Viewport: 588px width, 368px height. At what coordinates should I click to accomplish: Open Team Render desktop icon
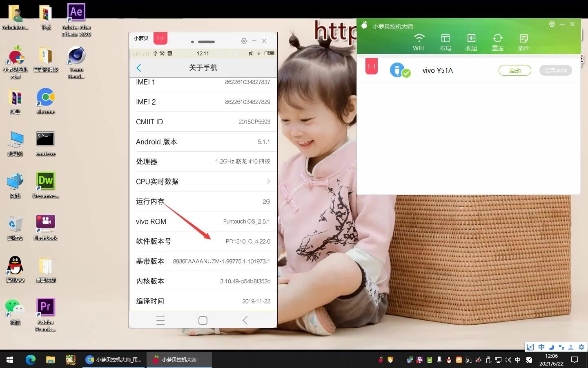point(76,62)
